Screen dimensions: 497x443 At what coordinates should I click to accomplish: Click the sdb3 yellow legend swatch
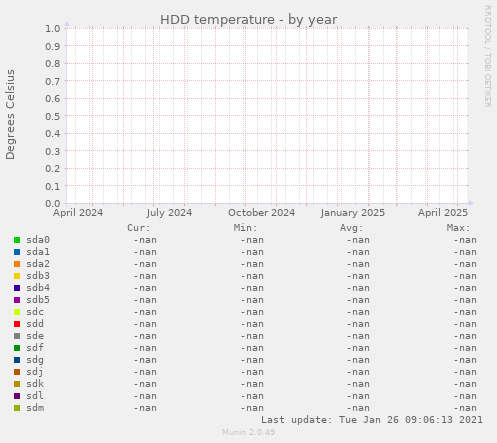17,276
